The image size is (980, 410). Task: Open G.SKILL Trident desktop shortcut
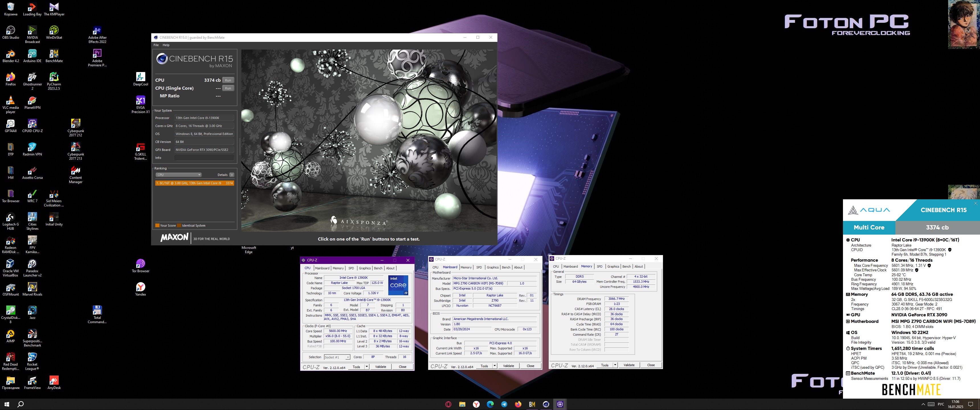pos(140,151)
